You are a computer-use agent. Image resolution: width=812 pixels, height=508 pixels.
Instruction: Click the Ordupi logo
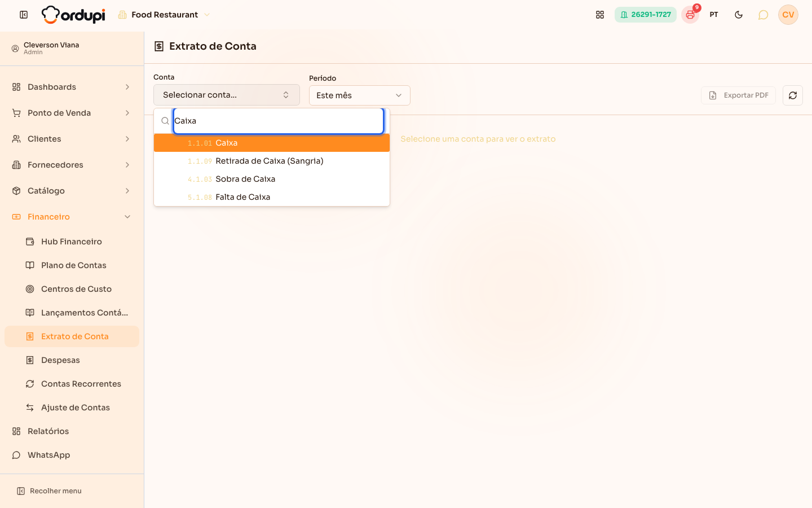73,15
